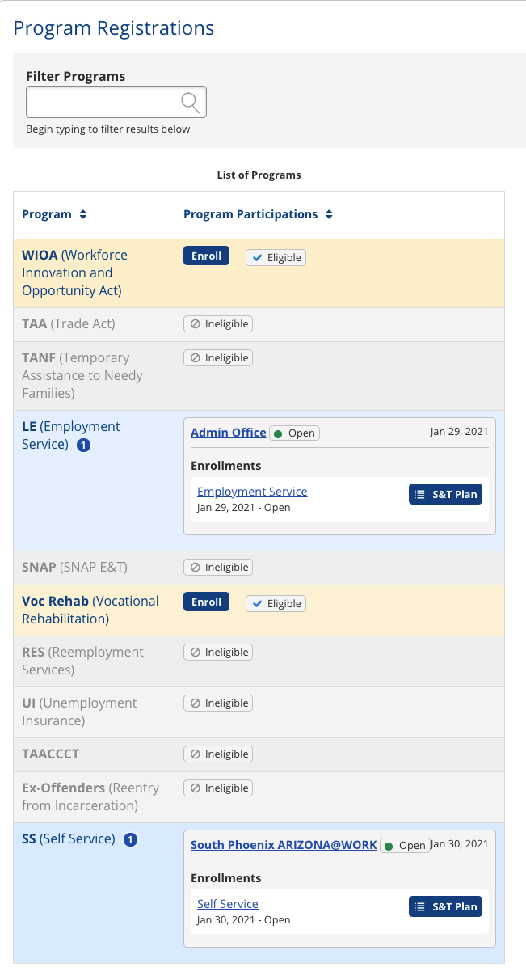This screenshot has height=980, width=526.
Task: Click the search magnifier icon in filter box
Action: coord(190,102)
